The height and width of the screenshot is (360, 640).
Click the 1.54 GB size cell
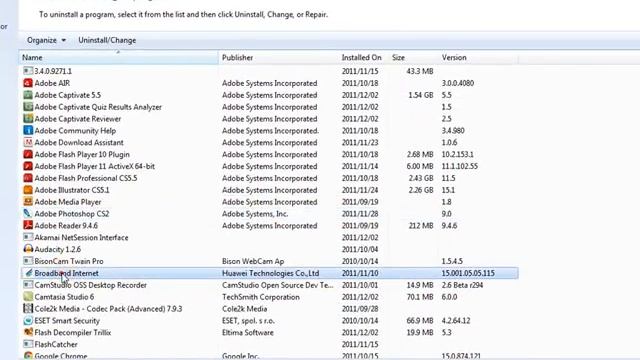(x=421, y=95)
